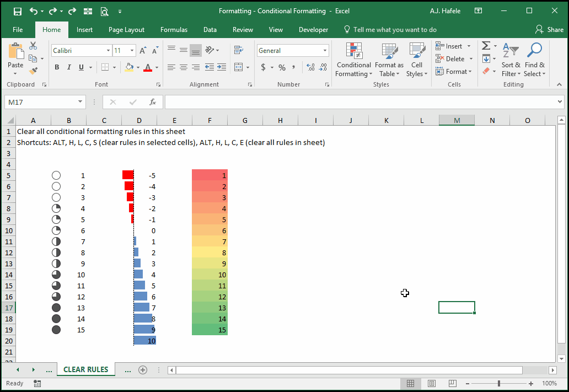
Task: Click the Insert cells button
Action: click(x=454, y=46)
